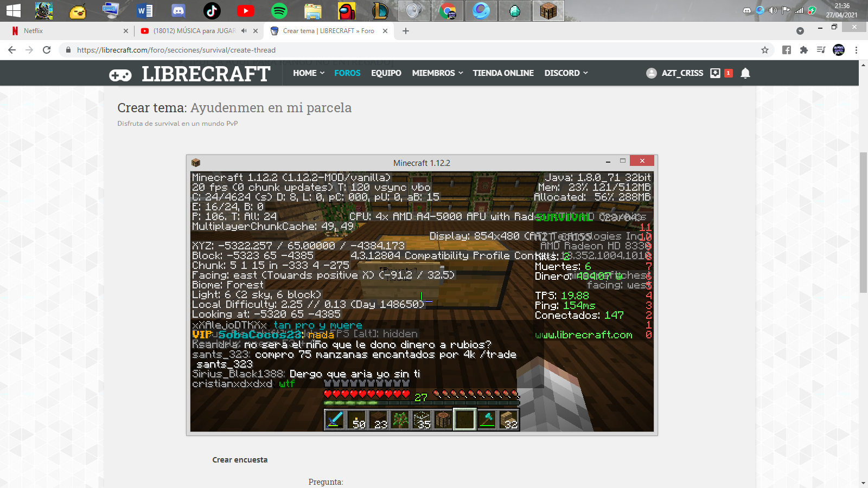Screen dimensions: 868x488
Task: Go back to the previous page
Action: [12, 50]
